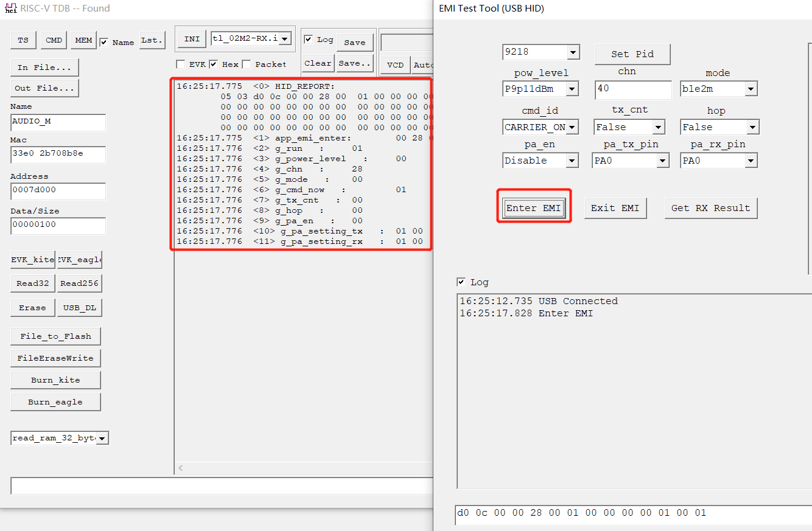Open the pow_level P9p11dBm dropdown
The image size is (812, 531).
(571, 89)
